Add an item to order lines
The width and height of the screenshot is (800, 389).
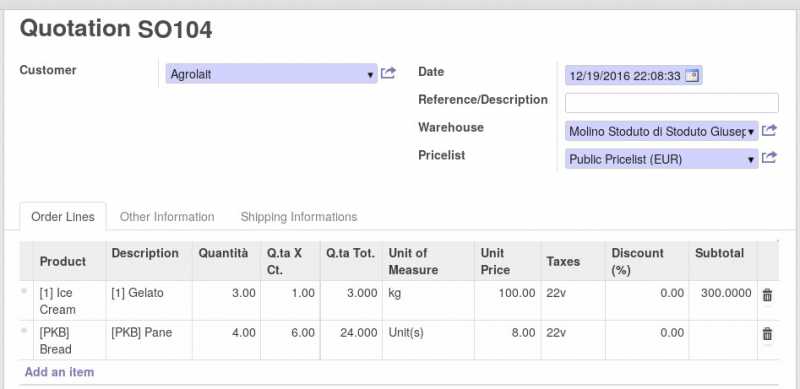click(x=59, y=372)
